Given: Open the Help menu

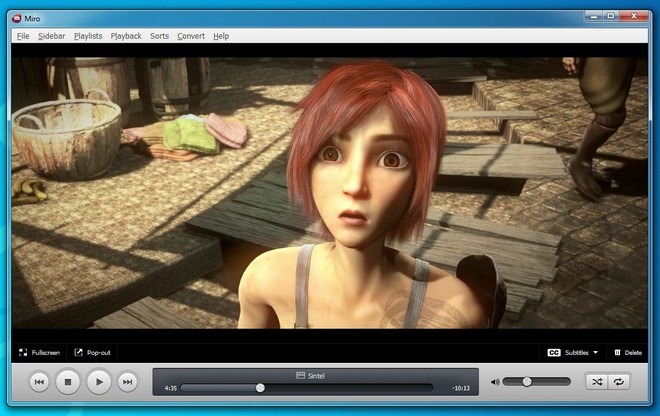Looking at the screenshot, I should [221, 36].
